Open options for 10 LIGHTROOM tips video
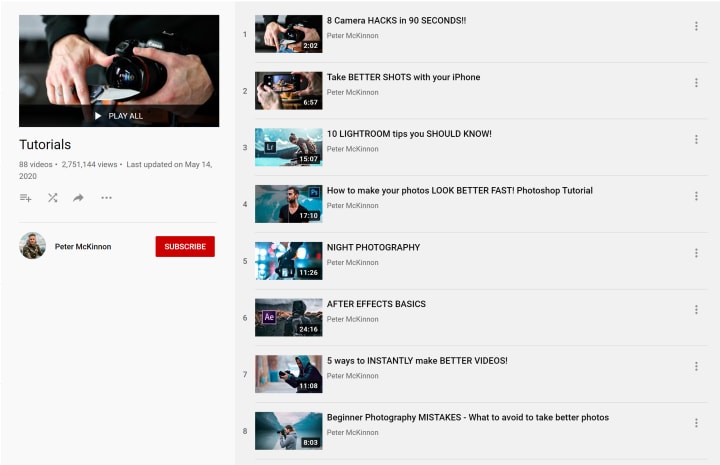Viewport: 720px width, 465px height. pos(696,140)
